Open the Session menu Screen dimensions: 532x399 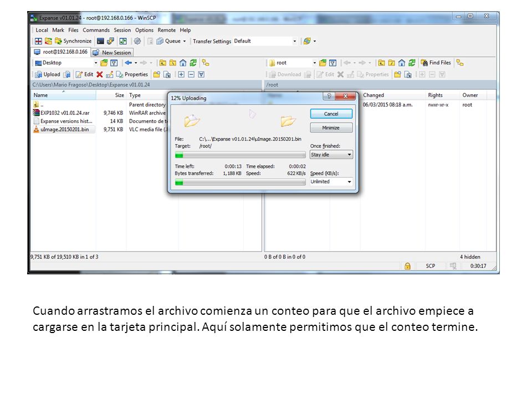(122, 30)
